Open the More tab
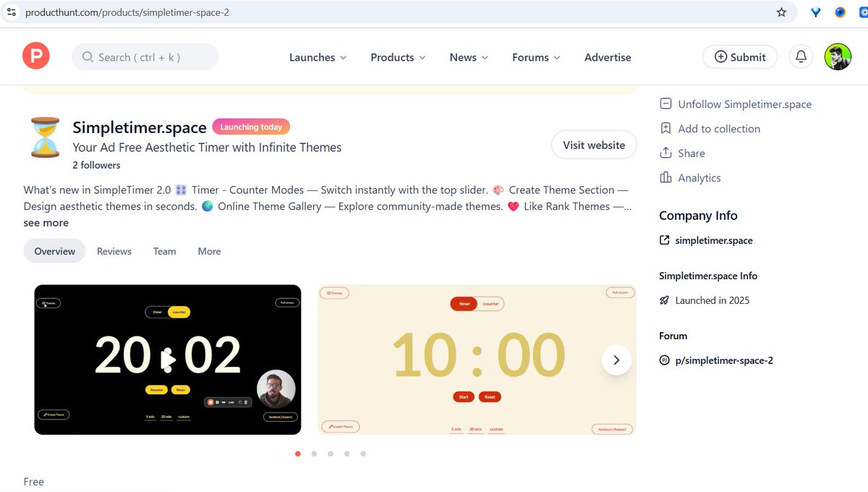The height and width of the screenshot is (492, 868). (x=209, y=251)
